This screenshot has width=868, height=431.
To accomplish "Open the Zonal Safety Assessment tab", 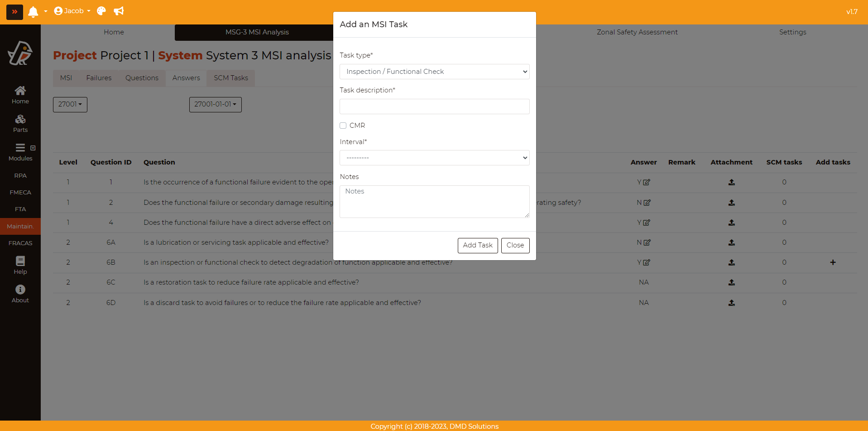I will click(637, 32).
